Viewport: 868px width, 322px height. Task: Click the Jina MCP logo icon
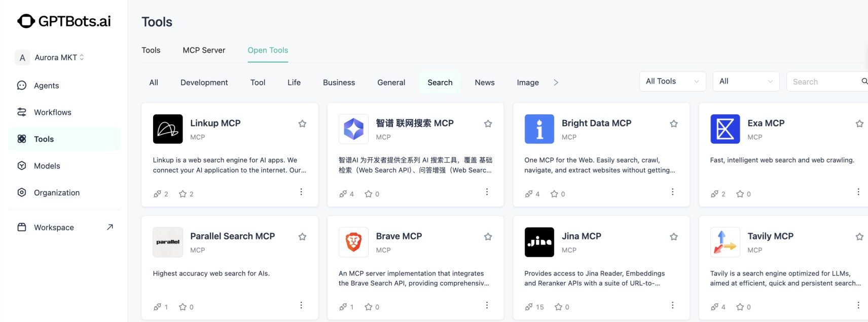coord(539,242)
